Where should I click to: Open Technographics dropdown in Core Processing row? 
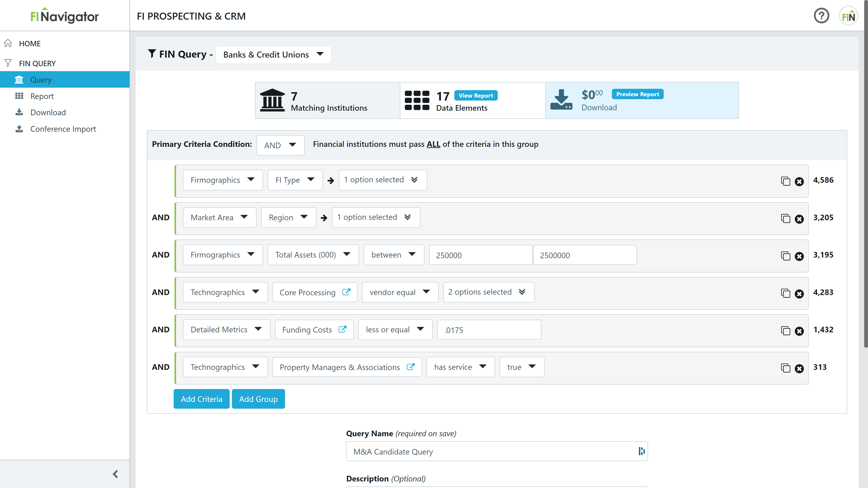(x=225, y=292)
